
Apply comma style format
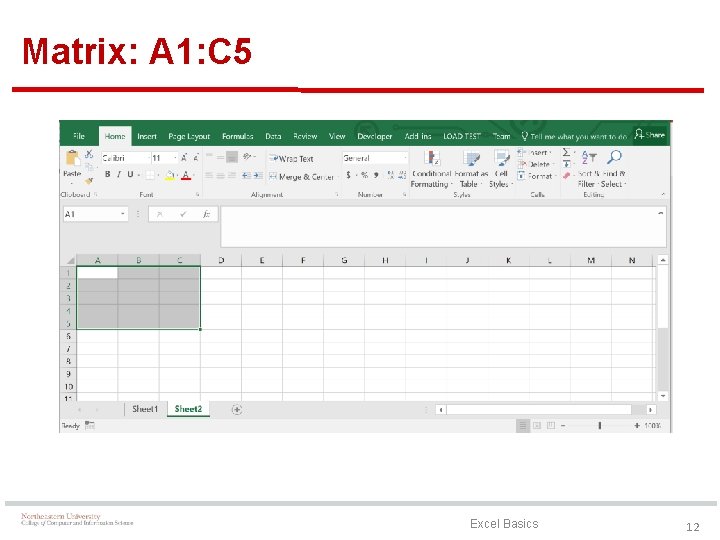tap(376, 175)
